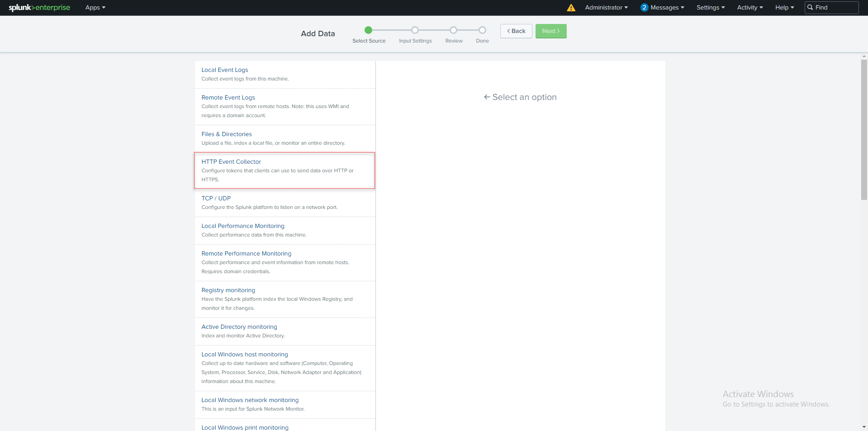Click the Review step circle
This screenshot has height=431, width=868.
pyautogui.click(x=454, y=30)
